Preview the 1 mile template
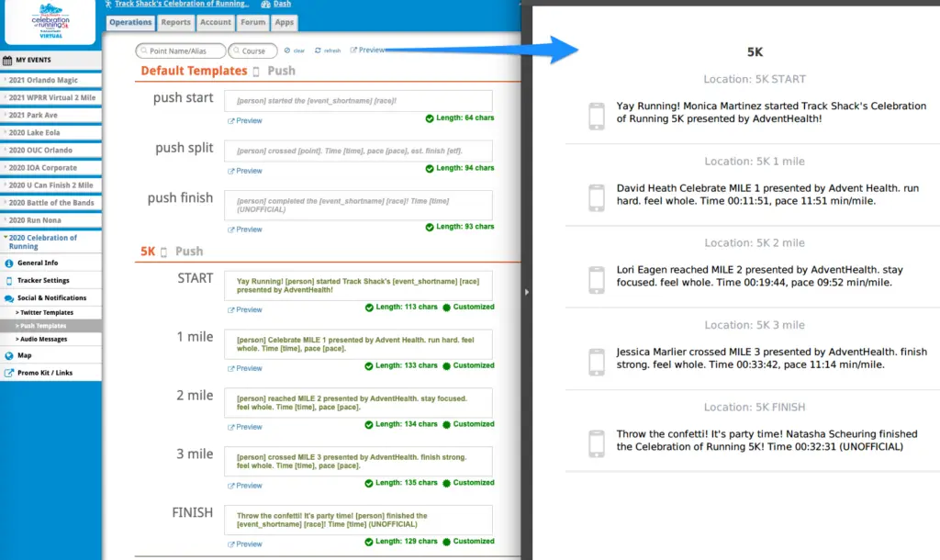 tap(245, 369)
